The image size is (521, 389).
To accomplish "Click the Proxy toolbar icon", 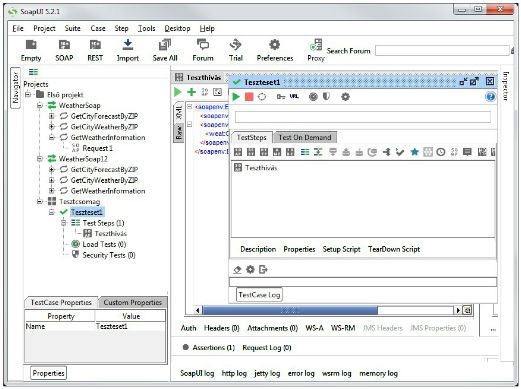I will coord(315,50).
